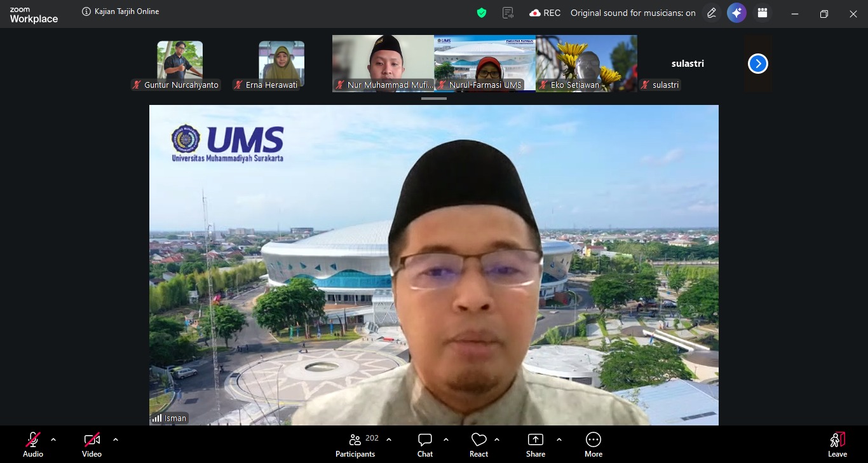The width and height of the screenshot is (868, 463).
Task: Click the Share screen button
Action: 536,445
